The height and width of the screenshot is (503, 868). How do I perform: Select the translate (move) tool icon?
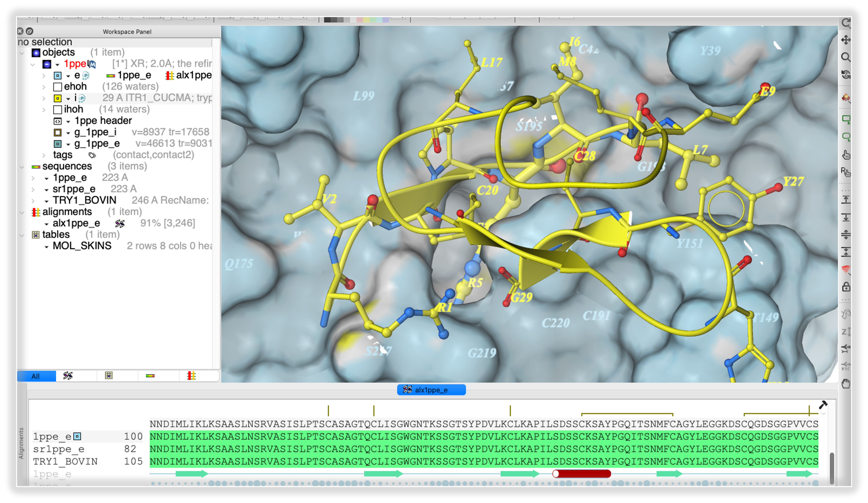(x=846, y=40)
